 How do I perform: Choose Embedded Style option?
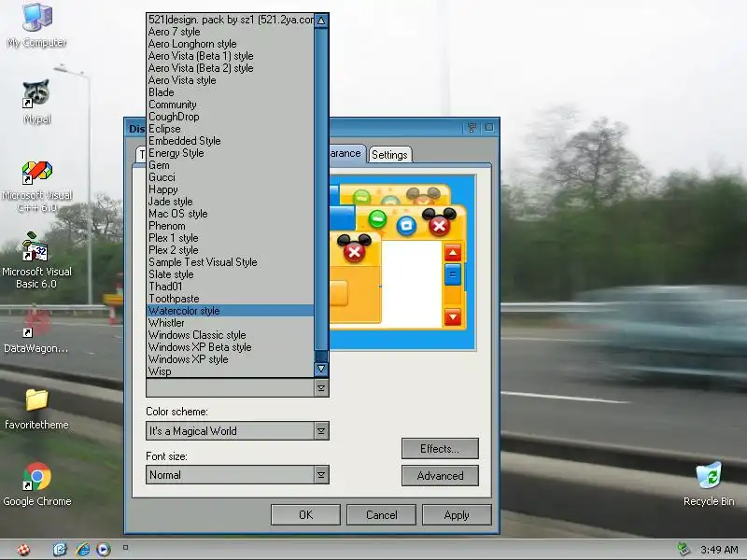click(x=231, y=141)
